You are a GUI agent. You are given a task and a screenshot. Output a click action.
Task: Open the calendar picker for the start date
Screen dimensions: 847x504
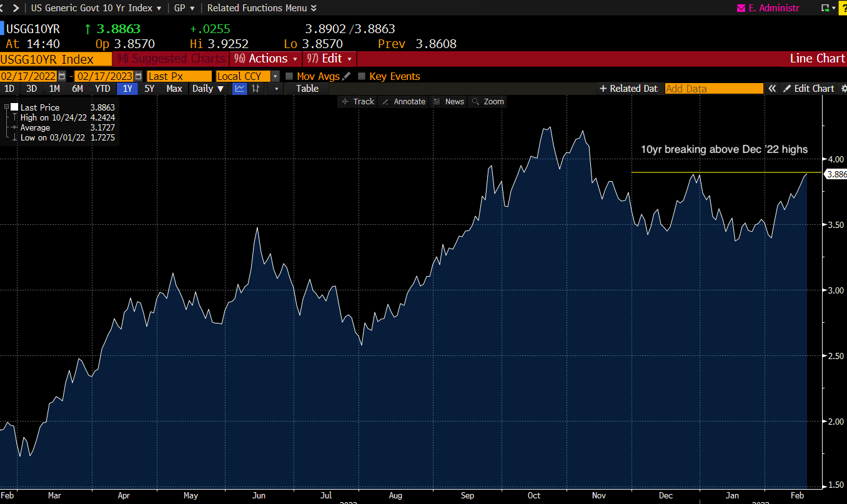(61, 76)
